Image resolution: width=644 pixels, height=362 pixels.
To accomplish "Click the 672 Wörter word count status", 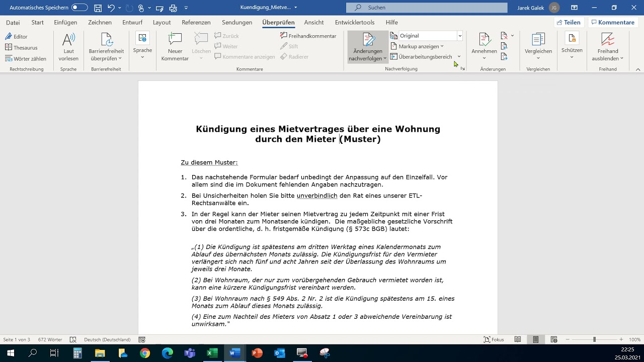I will point(50,340).
